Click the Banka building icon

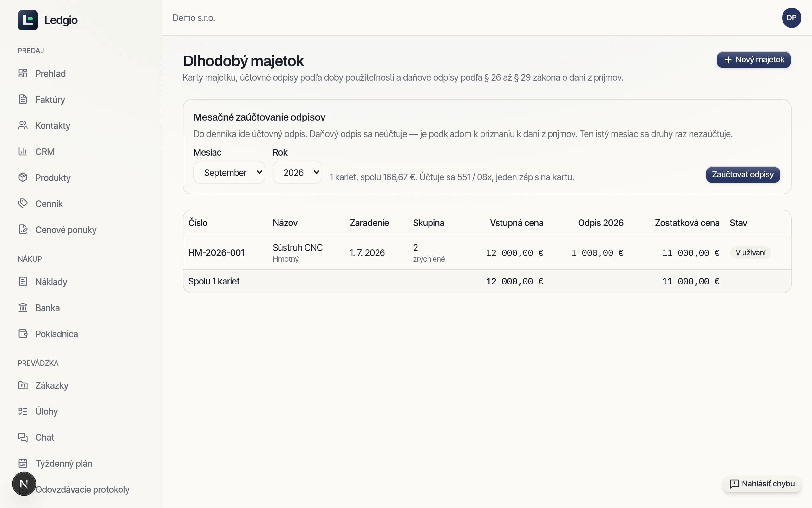coord(23,307)
